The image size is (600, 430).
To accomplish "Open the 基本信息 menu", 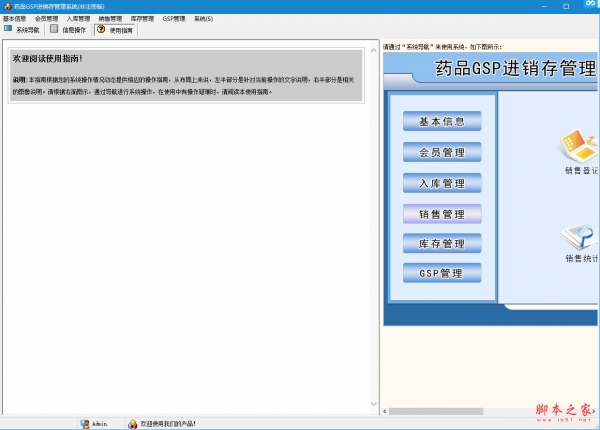I will pos(14,19).
